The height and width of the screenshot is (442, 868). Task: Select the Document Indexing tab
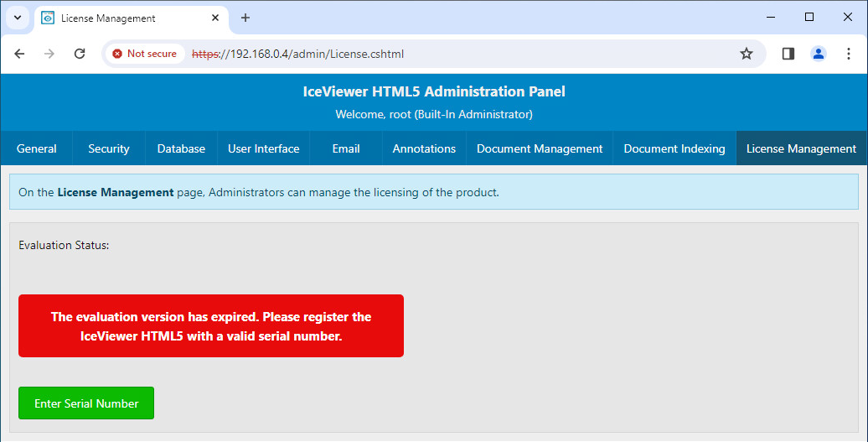(674, 148)
